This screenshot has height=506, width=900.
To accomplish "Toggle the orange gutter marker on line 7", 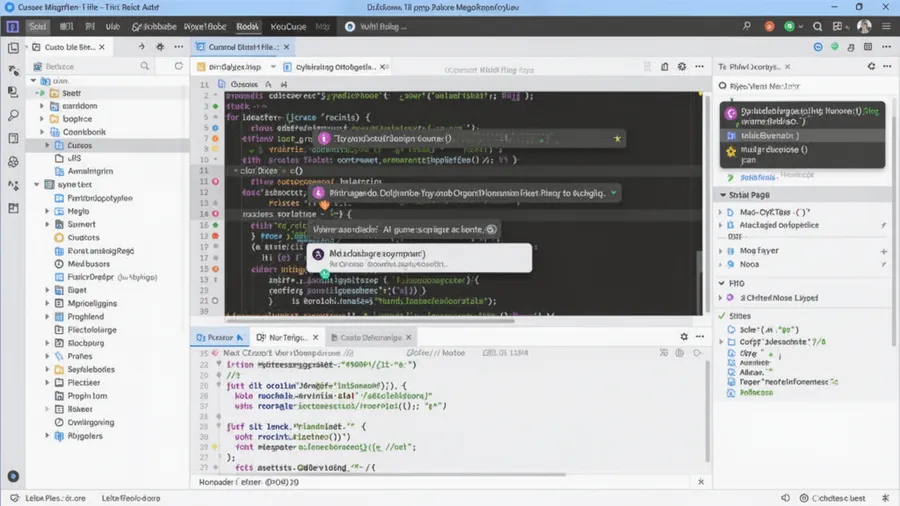I will tap(216, 138).
